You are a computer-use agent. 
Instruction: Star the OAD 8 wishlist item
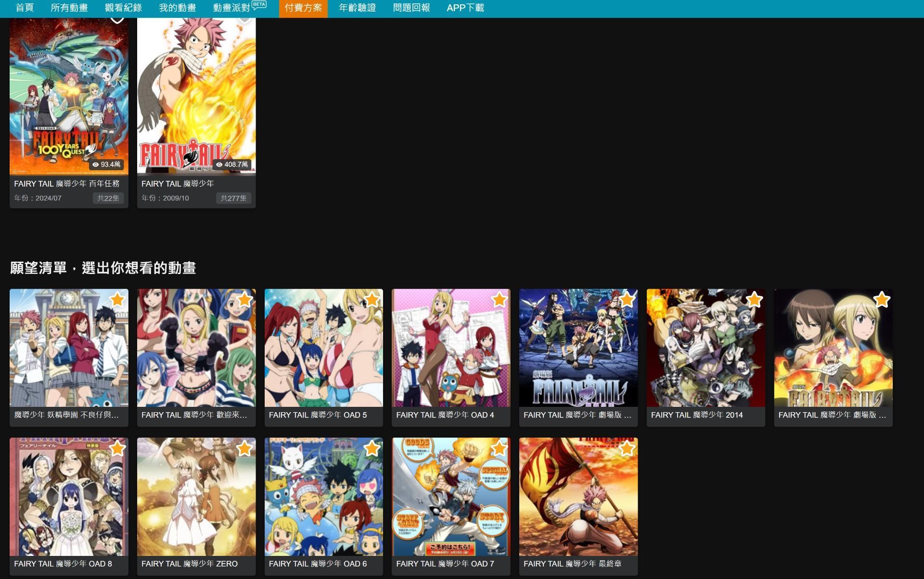117,449
